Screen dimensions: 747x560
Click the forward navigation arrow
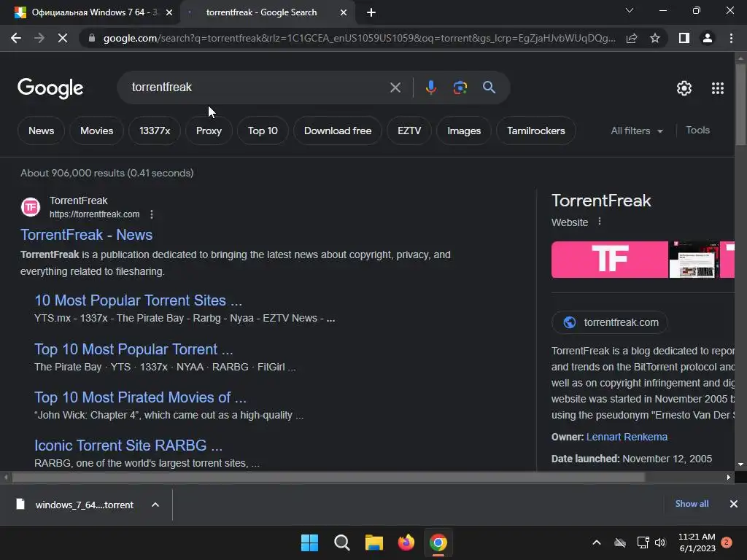point(39,38)
